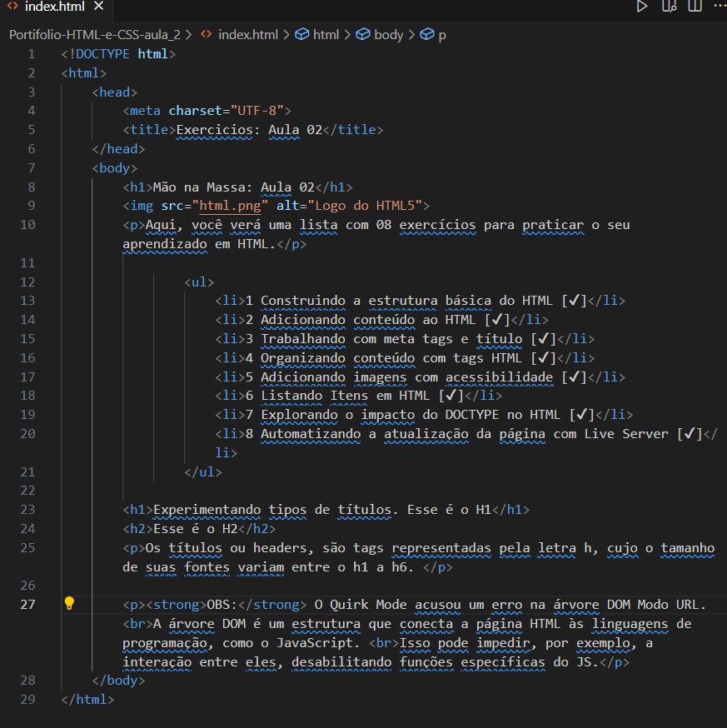727x728 pixels.
Task: Click line number 21 in the gutter
Action: coord(27,472)
